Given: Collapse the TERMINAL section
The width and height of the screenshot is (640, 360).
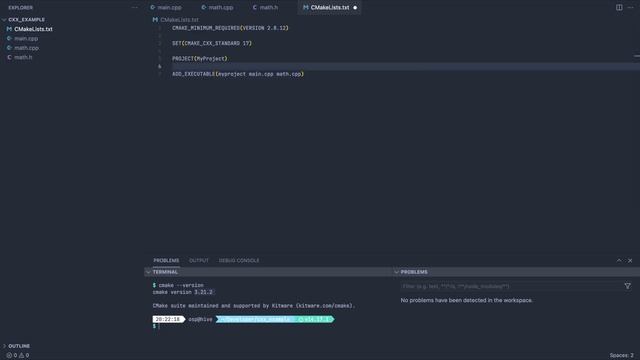Looking at the screenshot, I should (x=148, y=272).
